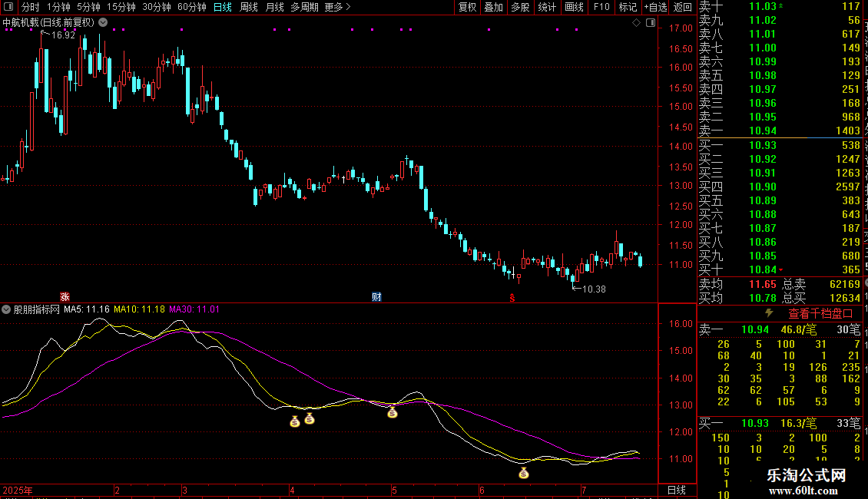Image resolution: width=868 pixels, height=499 pixels.
Task: Open the 画线 drawing tools
Action: [574, 7]
